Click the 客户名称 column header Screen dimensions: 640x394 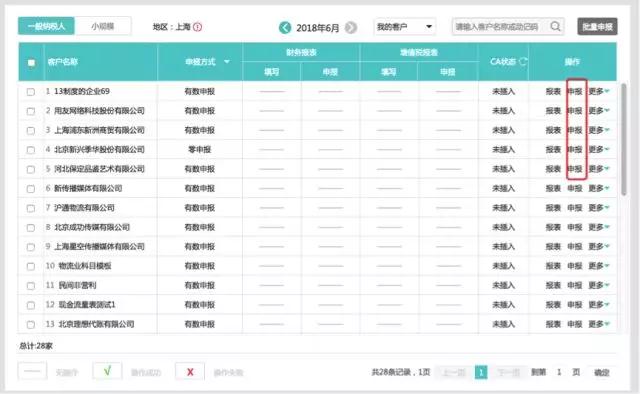click(x=63, y=62)
